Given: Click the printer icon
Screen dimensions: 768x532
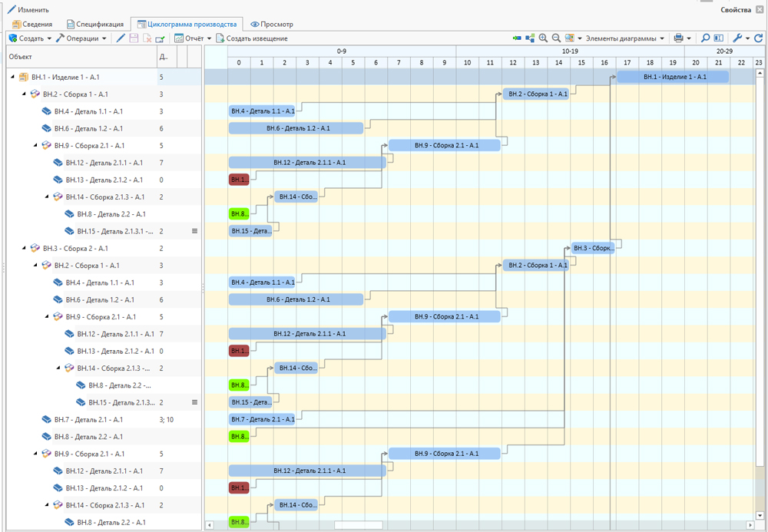Looking at the screenshot, I should 678,38.
